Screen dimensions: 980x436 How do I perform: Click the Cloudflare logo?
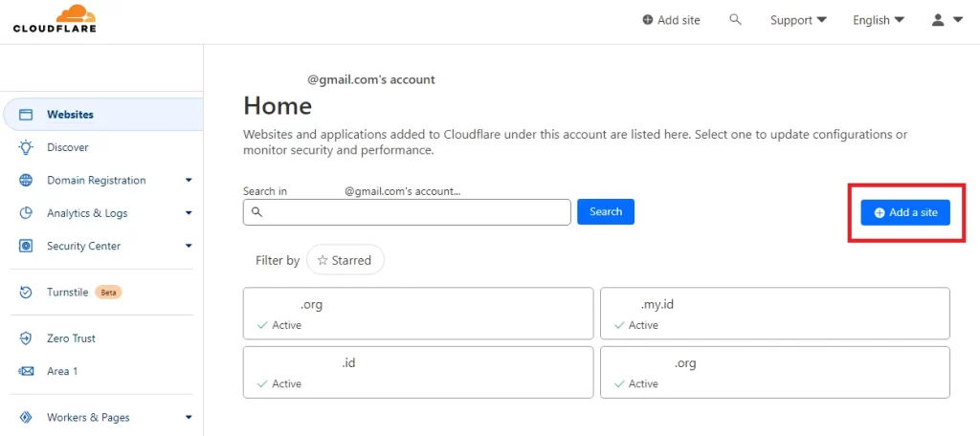click(55, 18)
